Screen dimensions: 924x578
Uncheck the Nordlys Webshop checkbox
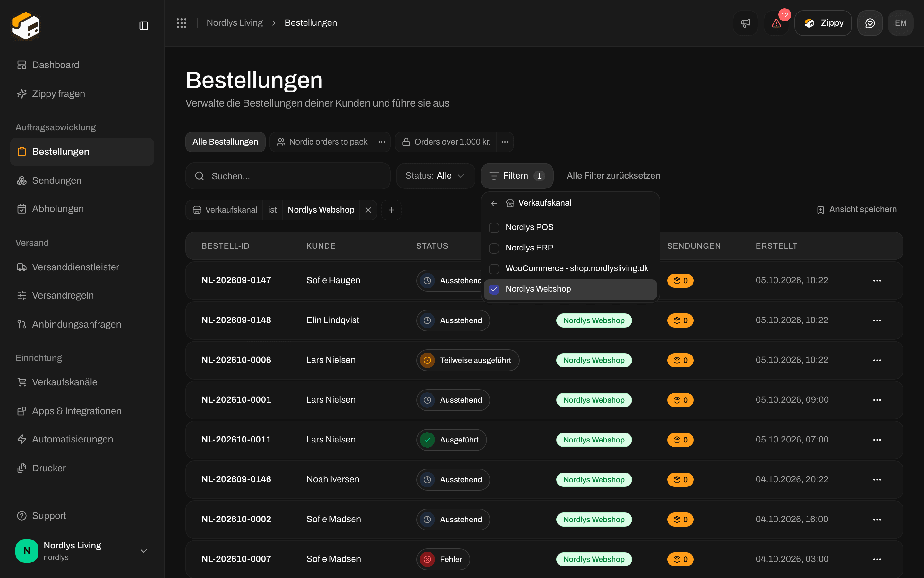tap(494, 289)
